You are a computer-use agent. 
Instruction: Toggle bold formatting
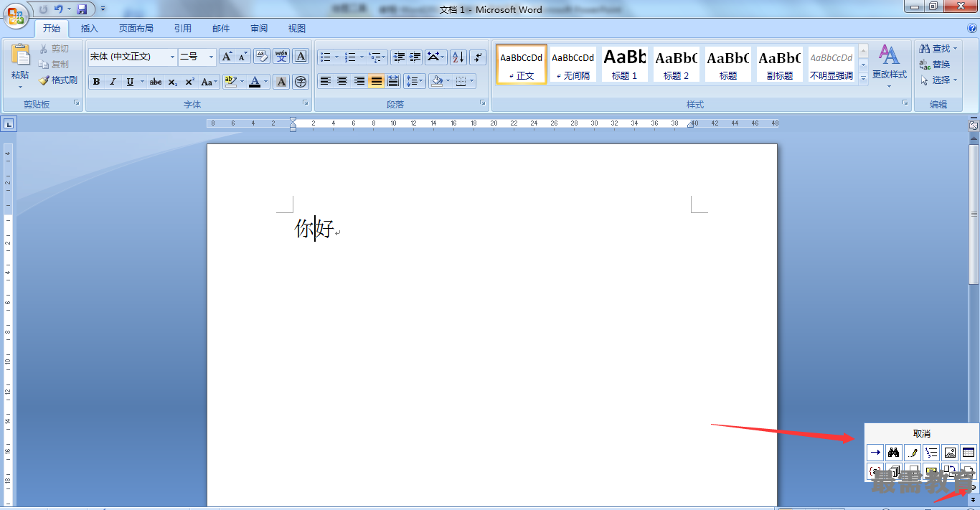coord(97,82)
